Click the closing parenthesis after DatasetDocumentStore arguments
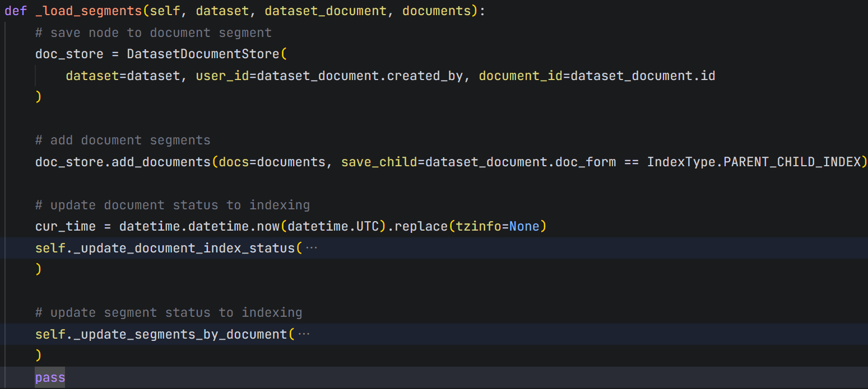Image resolution: width=868 pixels, height=389 pixels. pyautogui.click(x=39, y=97)
